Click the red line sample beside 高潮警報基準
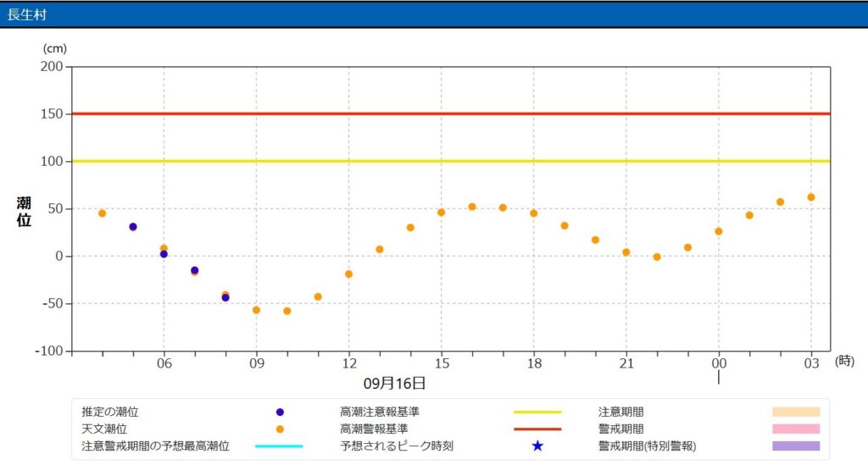 [x=537, y=429]
